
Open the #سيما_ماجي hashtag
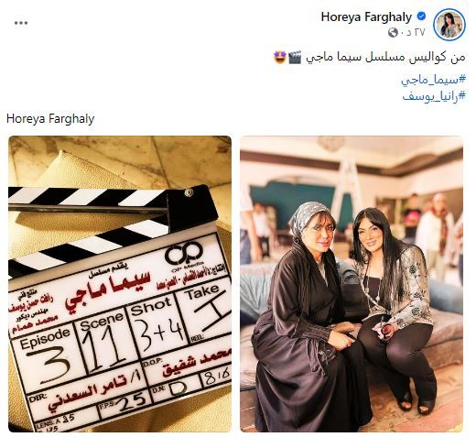point(434,80)
